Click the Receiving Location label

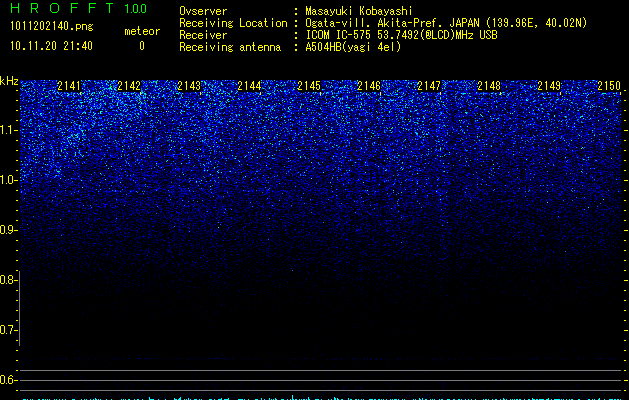pos(233,23)
